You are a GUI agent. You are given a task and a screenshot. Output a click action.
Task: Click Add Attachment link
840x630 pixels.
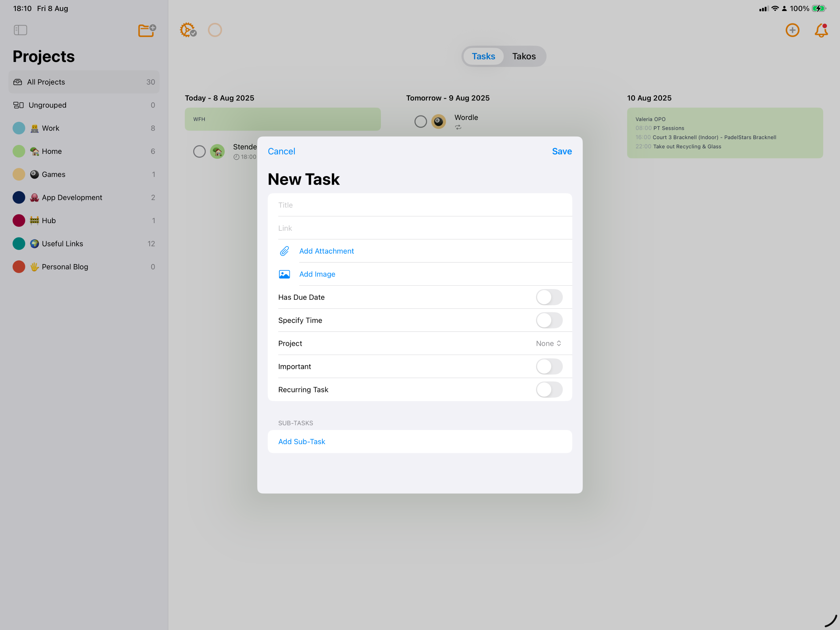pyautogui.click(x=327, y=251)
